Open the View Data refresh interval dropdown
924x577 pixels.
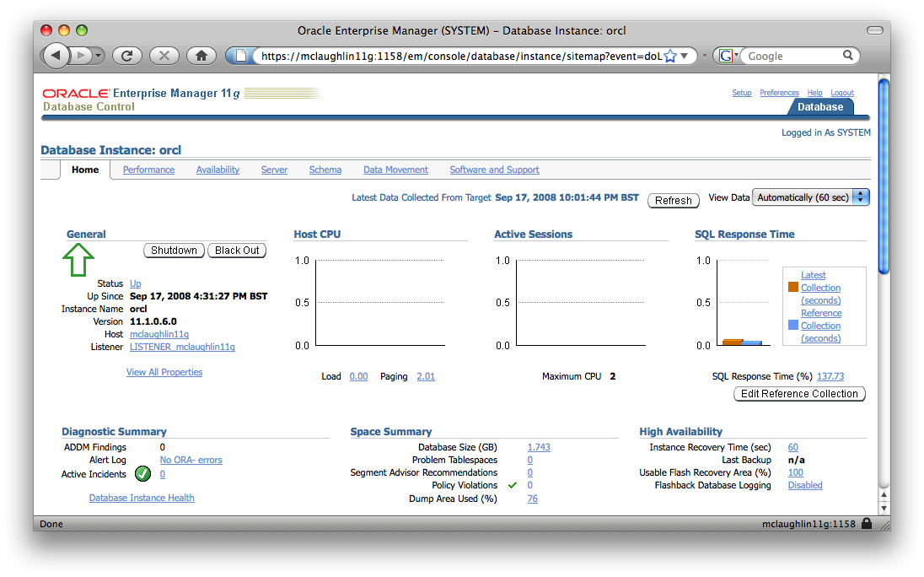coord(811,197)
